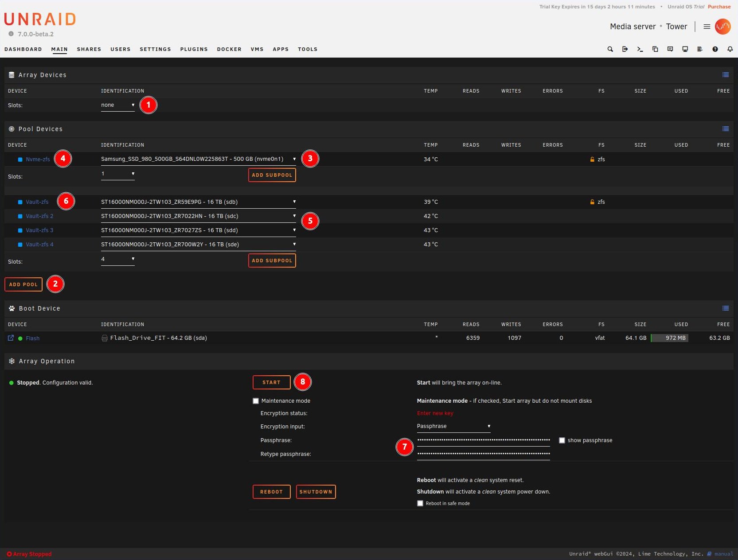Go to the DASHBOARD tab
Screen dimensions: 738x560
[23, 49]
